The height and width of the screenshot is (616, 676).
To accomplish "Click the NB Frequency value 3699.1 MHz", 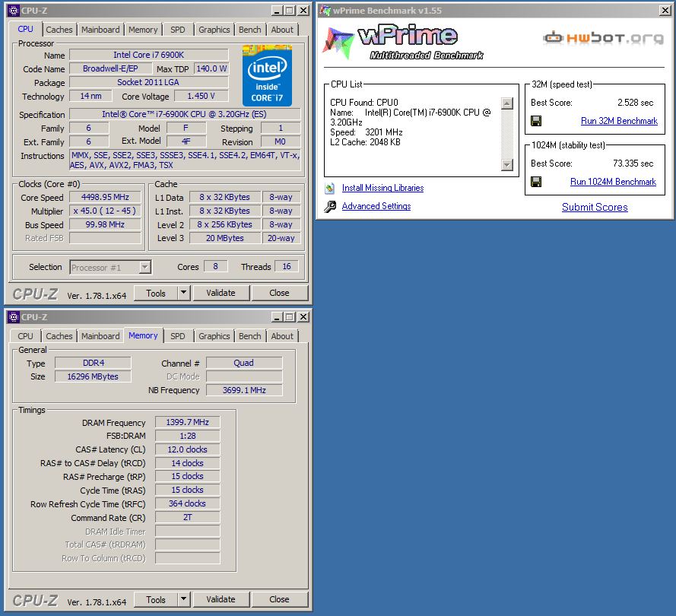I will (x=244, y=390).
